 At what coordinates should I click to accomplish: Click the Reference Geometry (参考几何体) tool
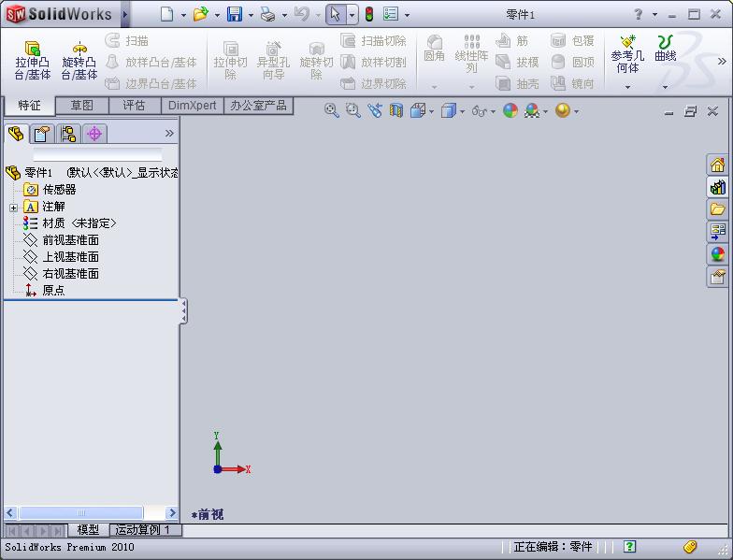click(x=627, y=54)
